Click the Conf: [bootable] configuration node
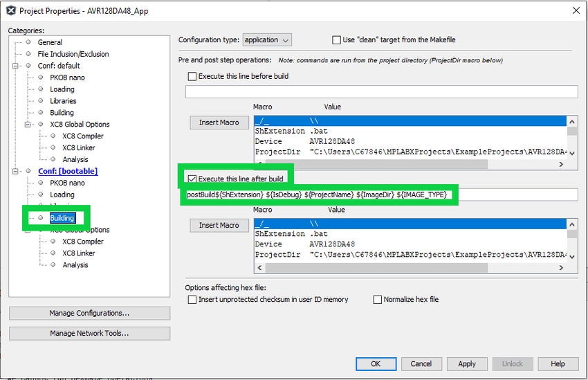The height and width of the screenshot is (380, 588). pyautogui.click(x=67, y=171)
